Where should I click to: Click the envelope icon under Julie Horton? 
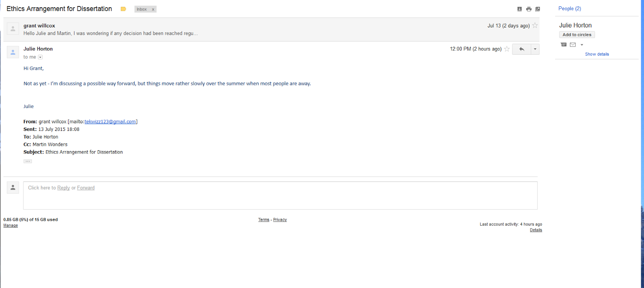click(x=573, y=45)
